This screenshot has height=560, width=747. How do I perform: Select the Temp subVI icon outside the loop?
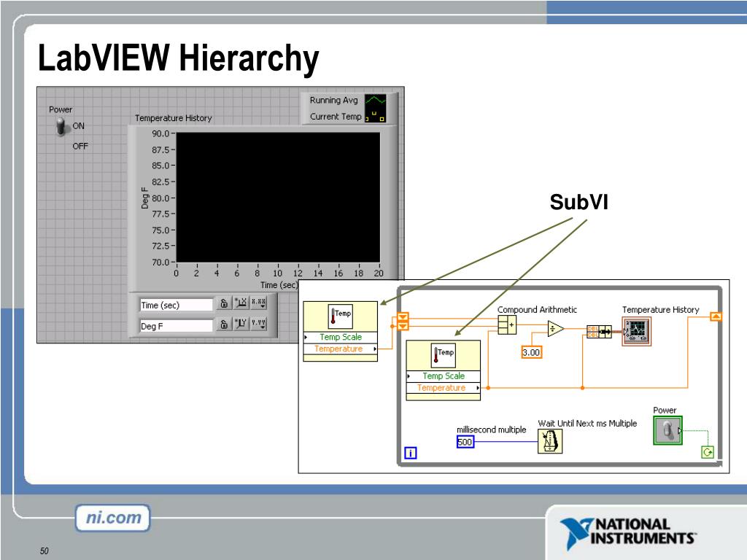pos(340,316)
